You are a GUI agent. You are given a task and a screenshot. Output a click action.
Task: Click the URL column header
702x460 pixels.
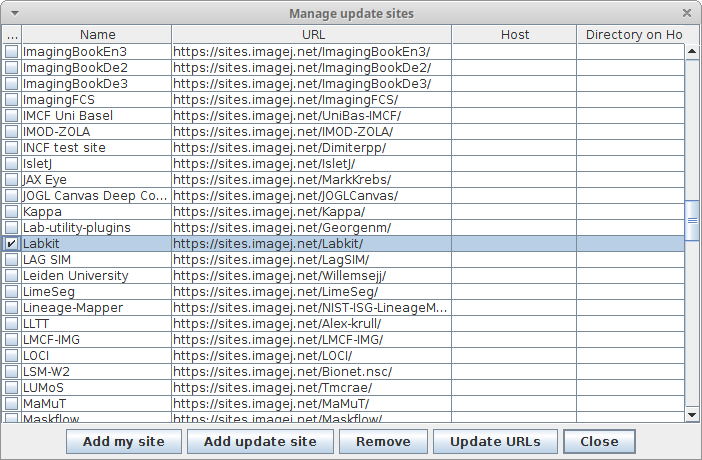(x=312, y=34)
